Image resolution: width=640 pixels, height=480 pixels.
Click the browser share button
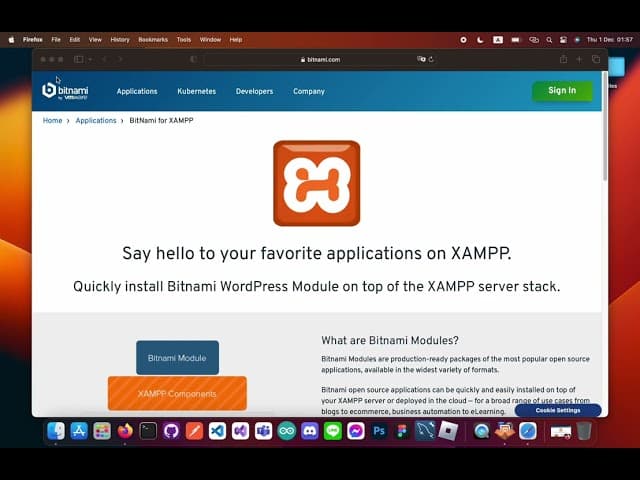(563, 59)
